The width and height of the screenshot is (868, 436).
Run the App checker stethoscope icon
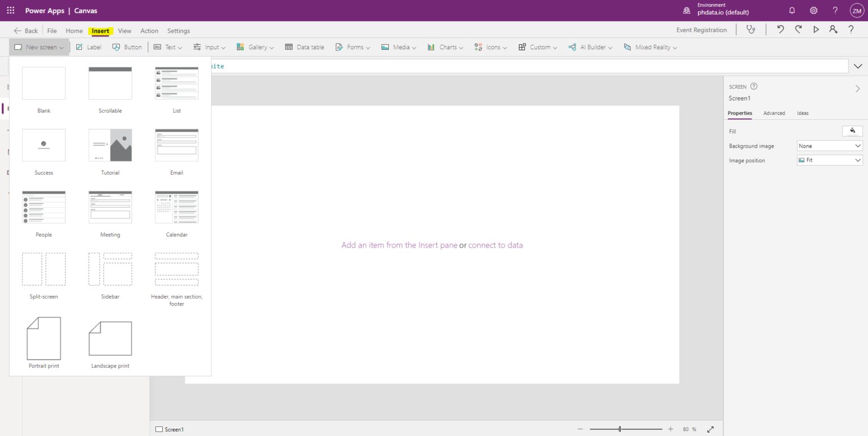coord(750,29)
